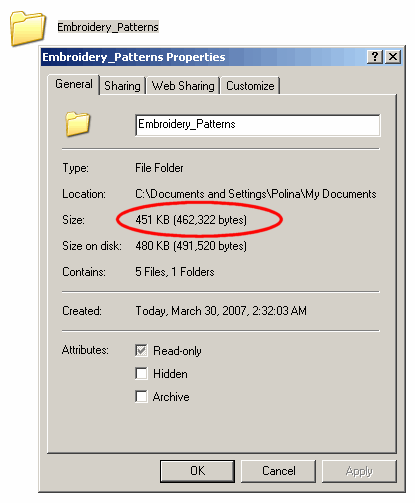Dismiss the dialog with Cancel
This screenshot has height=503, width=415.
coord(278,471)
